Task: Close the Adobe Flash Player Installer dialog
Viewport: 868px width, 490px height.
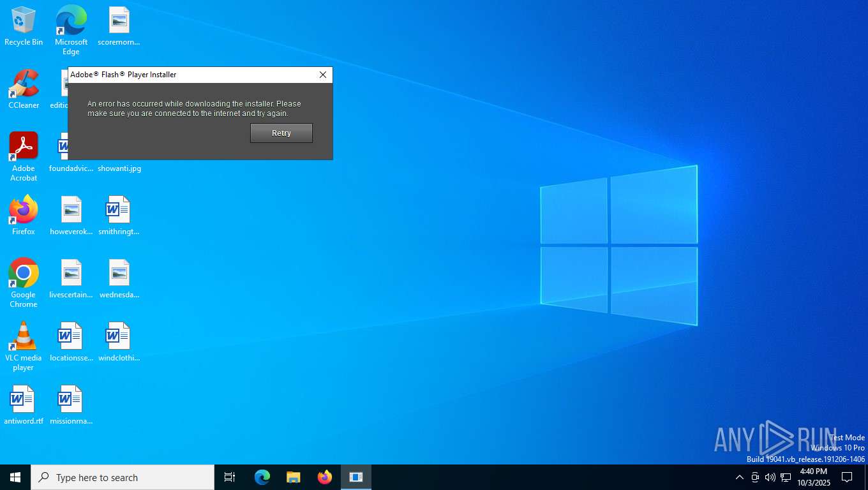Action: coord(323,75)
